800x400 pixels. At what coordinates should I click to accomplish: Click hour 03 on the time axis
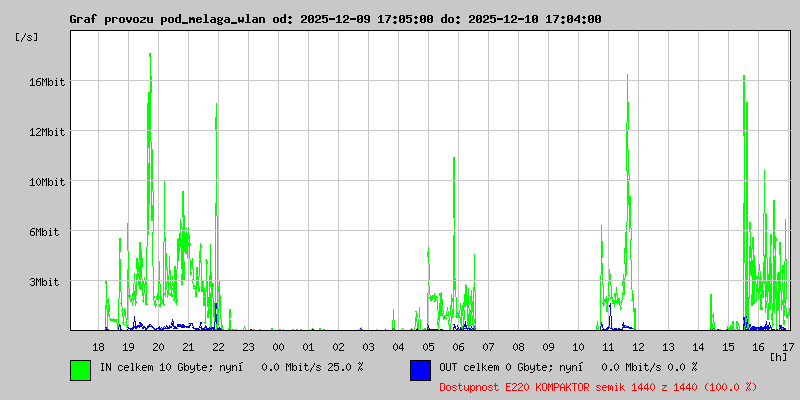368,346
